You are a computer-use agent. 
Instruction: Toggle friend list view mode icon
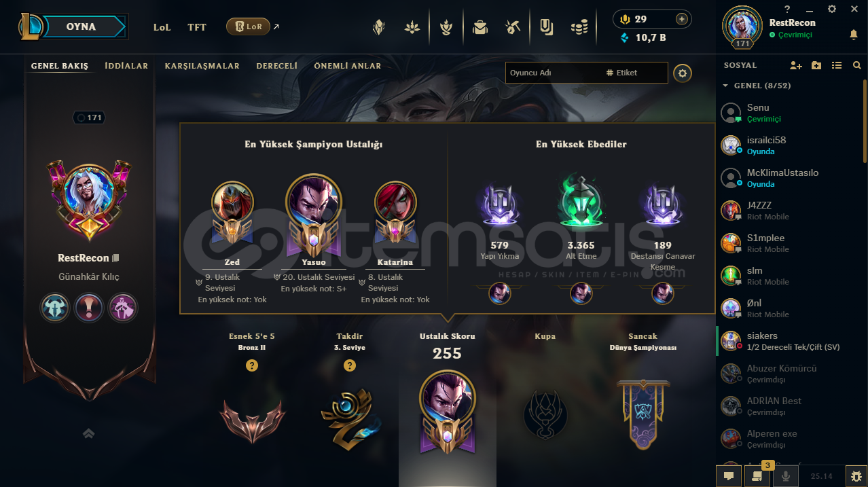837,65
